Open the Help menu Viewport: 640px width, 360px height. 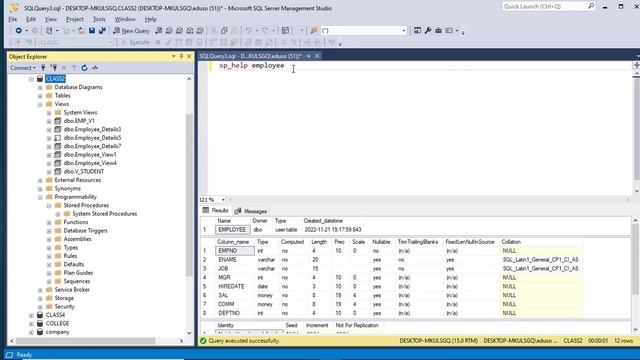pyautogui.click(x=150, y=19)
